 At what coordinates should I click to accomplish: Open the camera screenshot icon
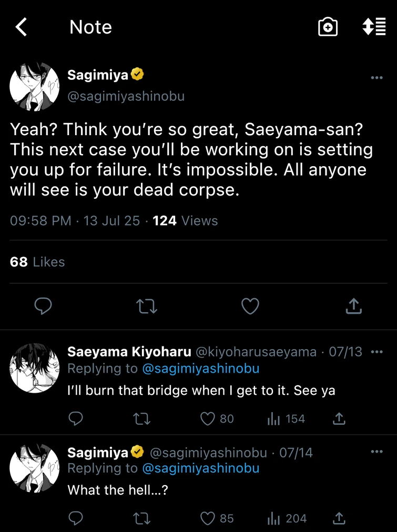point(328,27)
